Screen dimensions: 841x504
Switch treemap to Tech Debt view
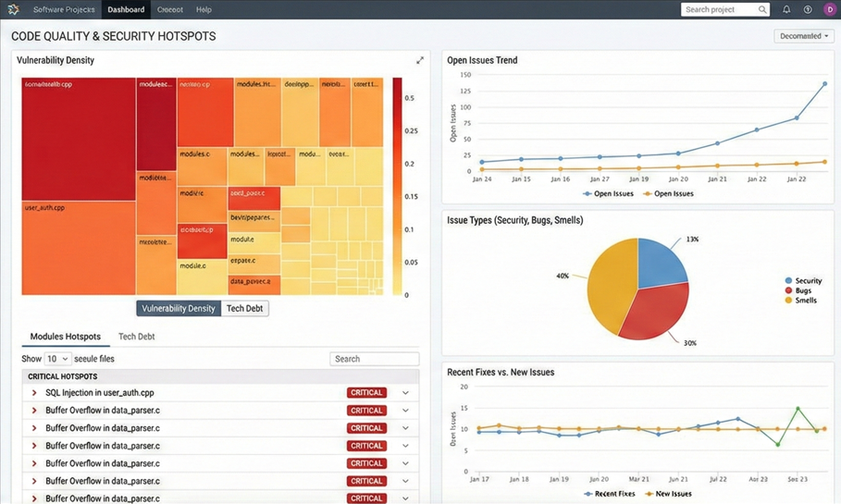coord(245,309)
